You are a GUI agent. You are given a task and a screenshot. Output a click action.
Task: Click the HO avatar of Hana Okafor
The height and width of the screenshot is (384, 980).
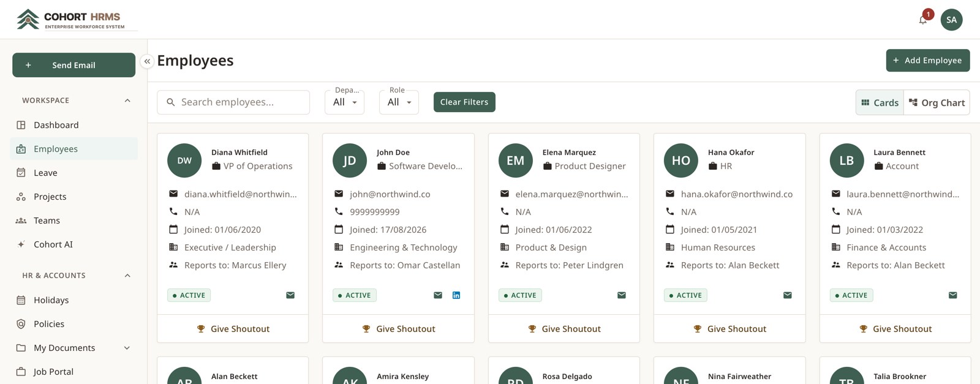click(681, 160)
